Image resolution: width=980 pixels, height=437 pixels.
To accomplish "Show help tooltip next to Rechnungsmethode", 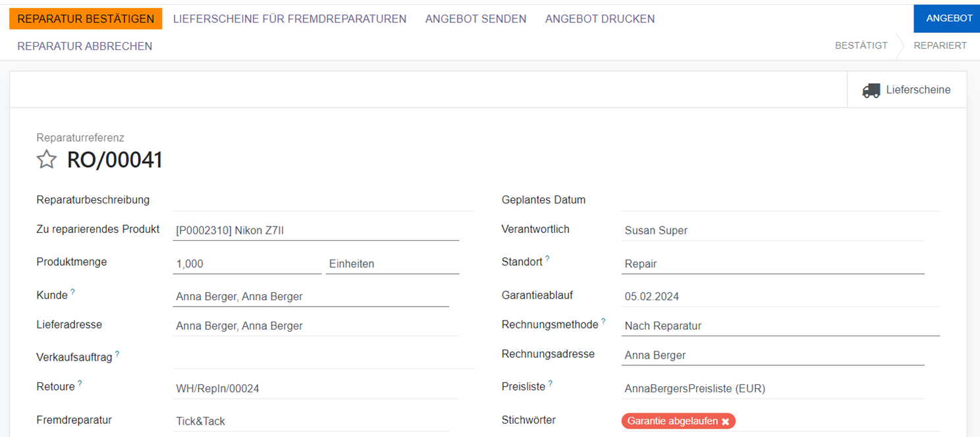I will coord(603,321).
